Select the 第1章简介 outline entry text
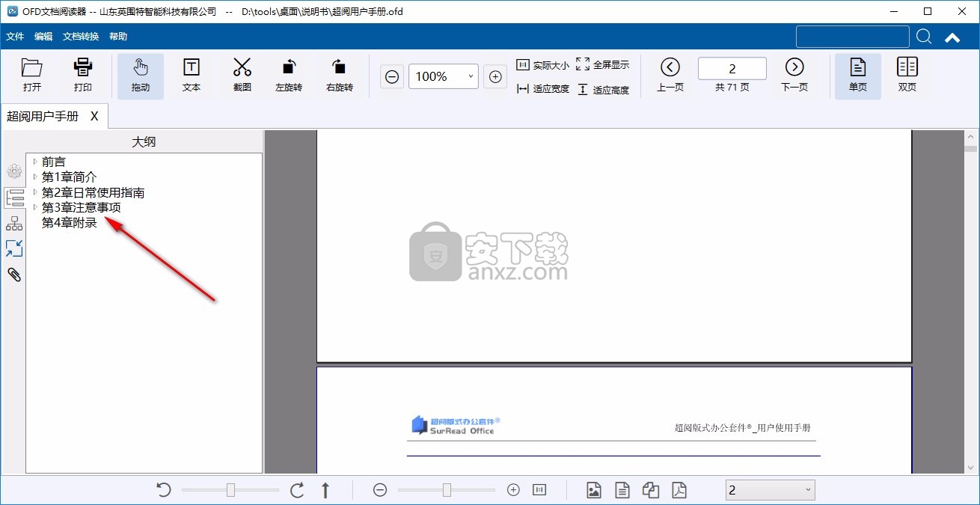This screenshot has height=505, width=980. [x=70, y=177]
